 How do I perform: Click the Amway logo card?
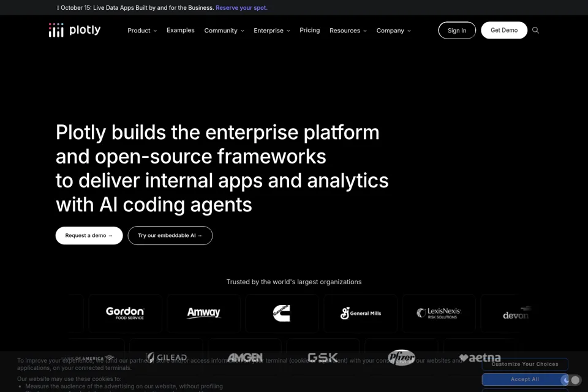(x=203, y=313)
